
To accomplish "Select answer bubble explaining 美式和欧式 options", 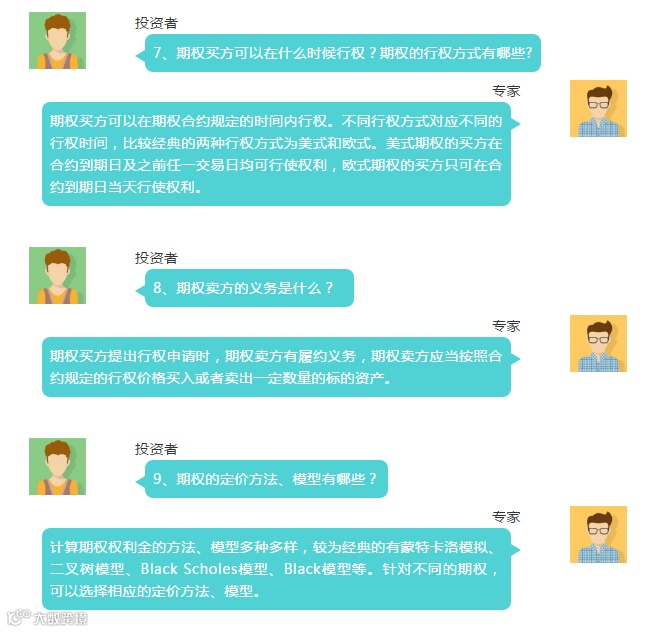I will [x=281, y=154].
